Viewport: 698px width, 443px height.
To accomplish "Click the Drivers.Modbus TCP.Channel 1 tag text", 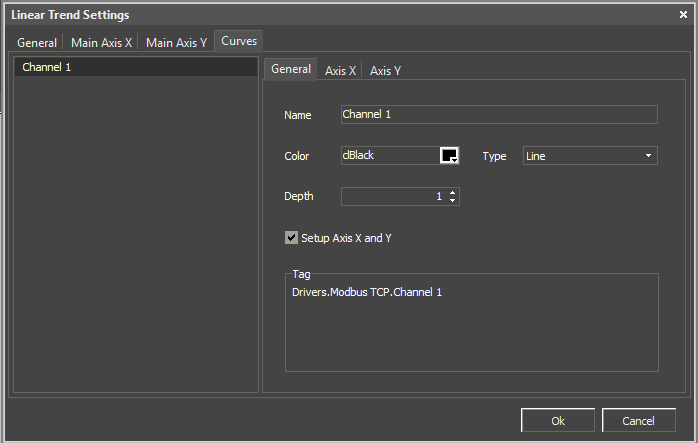I will (x=367, y=292).
